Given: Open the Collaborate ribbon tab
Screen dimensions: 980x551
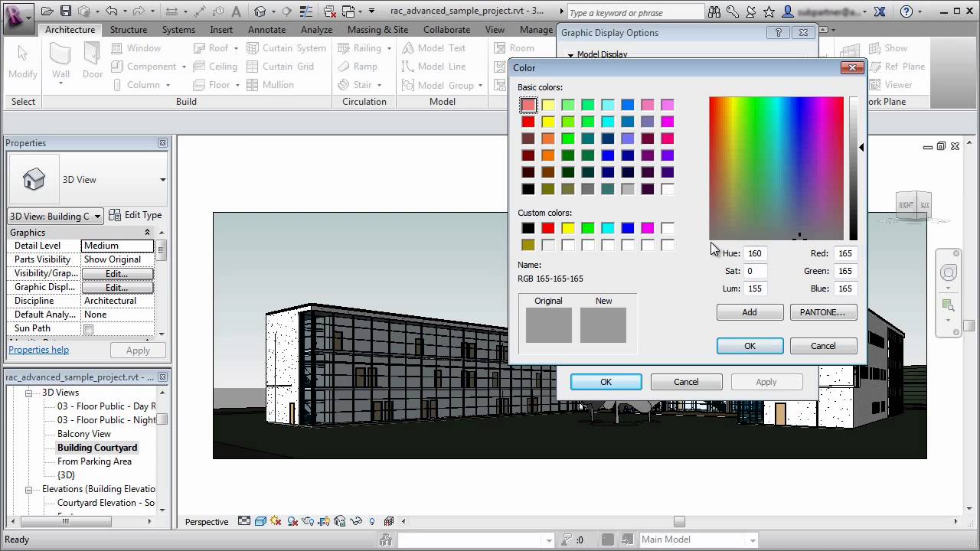Looking at the screenshot, I should (446, 30).
